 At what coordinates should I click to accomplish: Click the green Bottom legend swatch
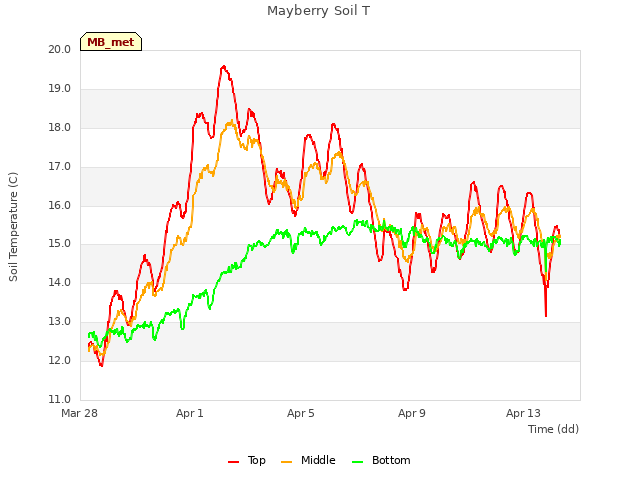point(357,462)
